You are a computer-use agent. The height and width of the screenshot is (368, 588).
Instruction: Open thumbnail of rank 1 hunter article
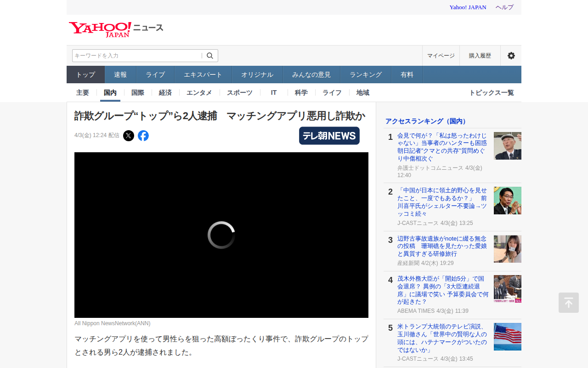pos(507,146)
